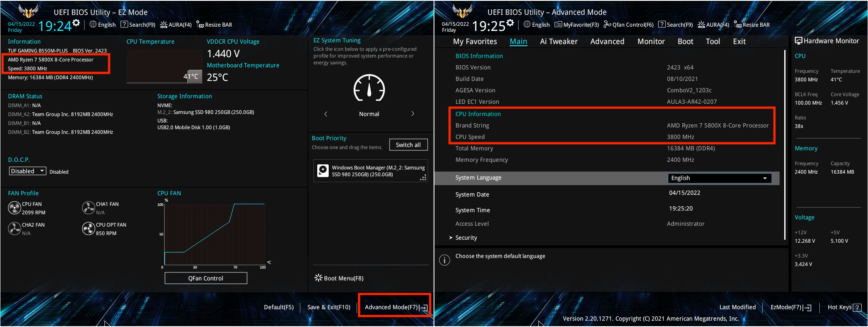Viewport: 868px width, 327px height.
Task: Select Build Date value 08/10/2021
Action: point(682,79)
